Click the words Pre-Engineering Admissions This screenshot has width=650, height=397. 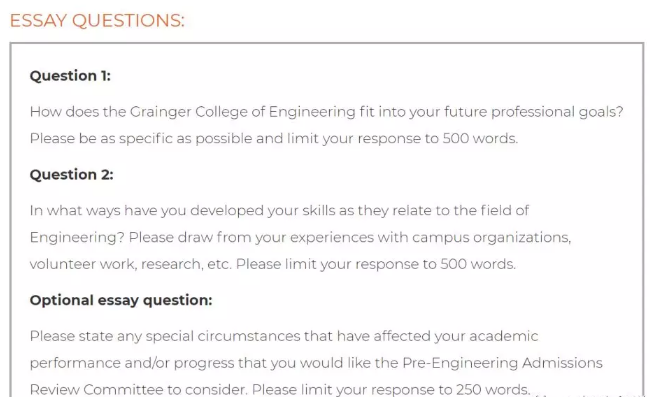point(502,363)
